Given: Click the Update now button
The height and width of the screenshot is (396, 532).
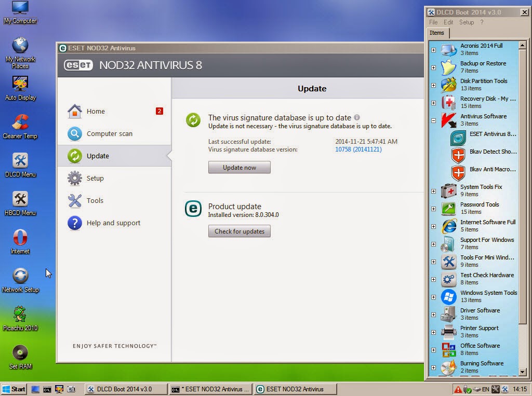Looking at the screenshot, I should tap(239, 167).
